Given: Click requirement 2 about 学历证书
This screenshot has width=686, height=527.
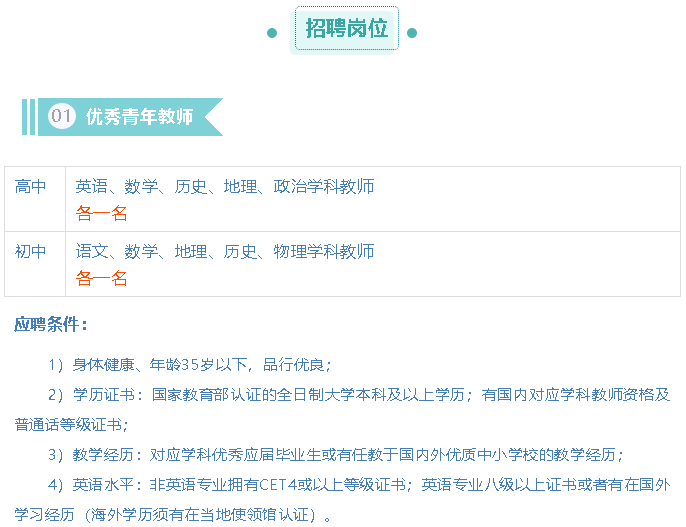Looking at the screenshot, I should [342, 410].
